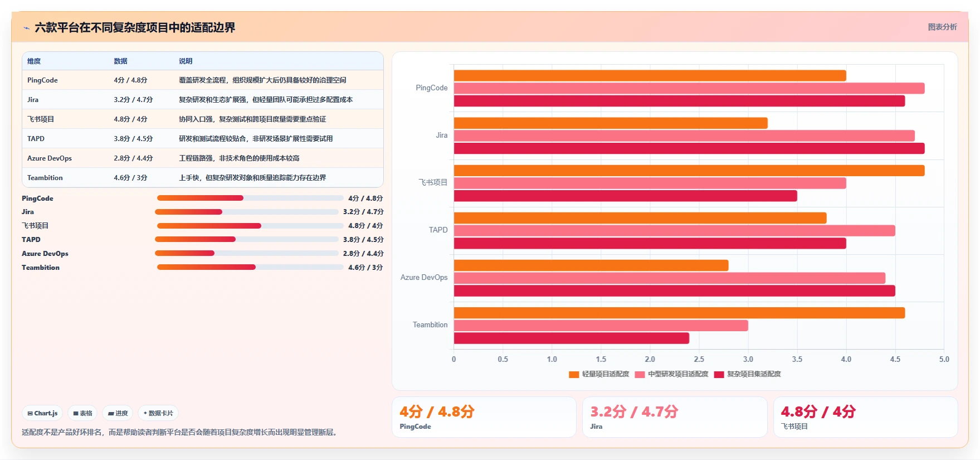Open the 图表分析 label in header

click(942, 27)
